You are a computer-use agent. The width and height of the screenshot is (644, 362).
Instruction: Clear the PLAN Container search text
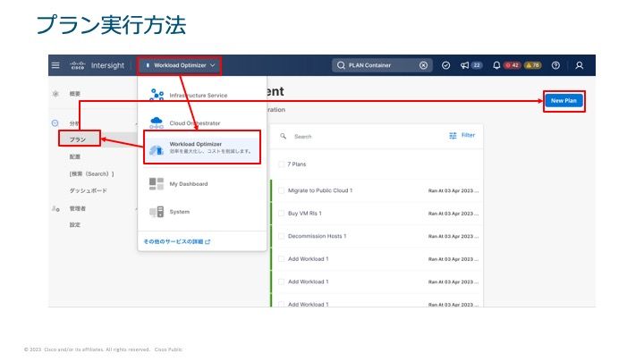(423, 65)
